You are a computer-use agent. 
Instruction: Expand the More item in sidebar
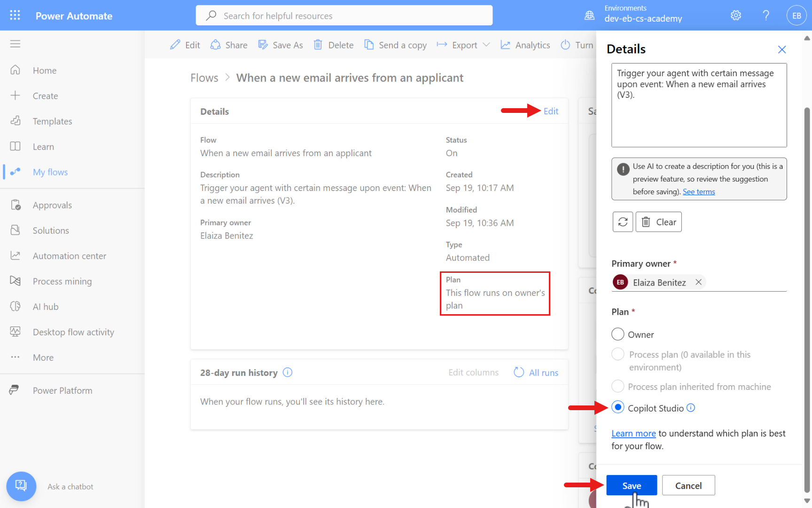[43, 357]
